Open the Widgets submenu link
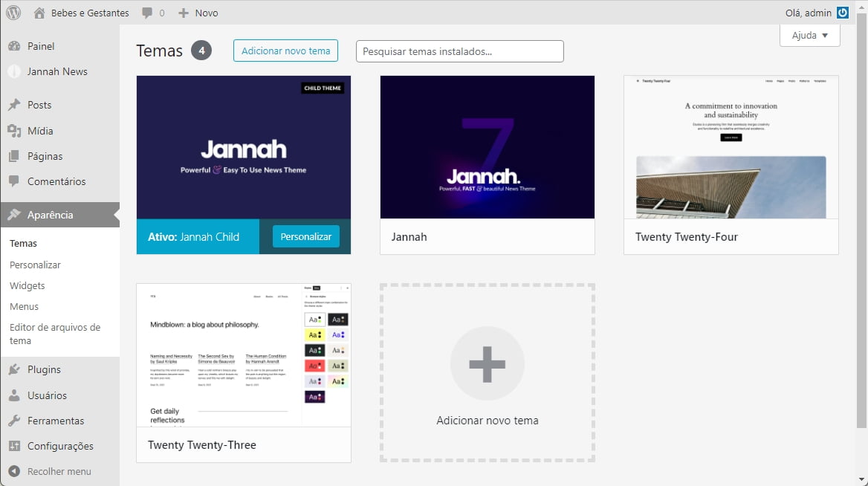 click(x=27, y=285)
